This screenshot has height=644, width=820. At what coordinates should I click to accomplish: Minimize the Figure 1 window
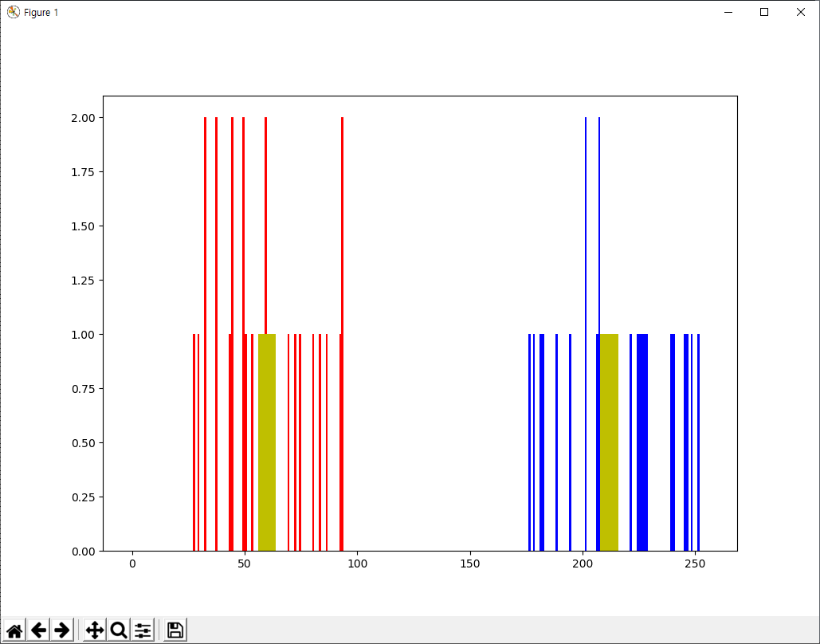tap(728, 12)
